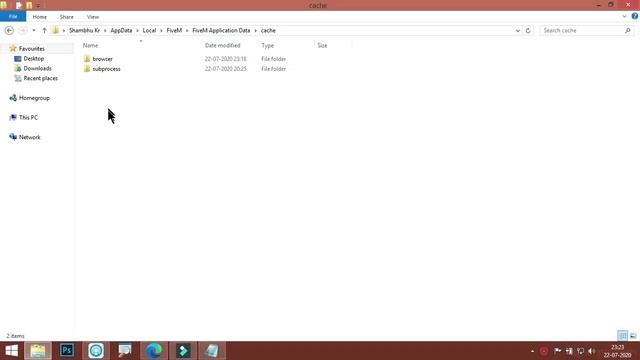Navigate to AppData in address bar

click(x=121, y=31)
